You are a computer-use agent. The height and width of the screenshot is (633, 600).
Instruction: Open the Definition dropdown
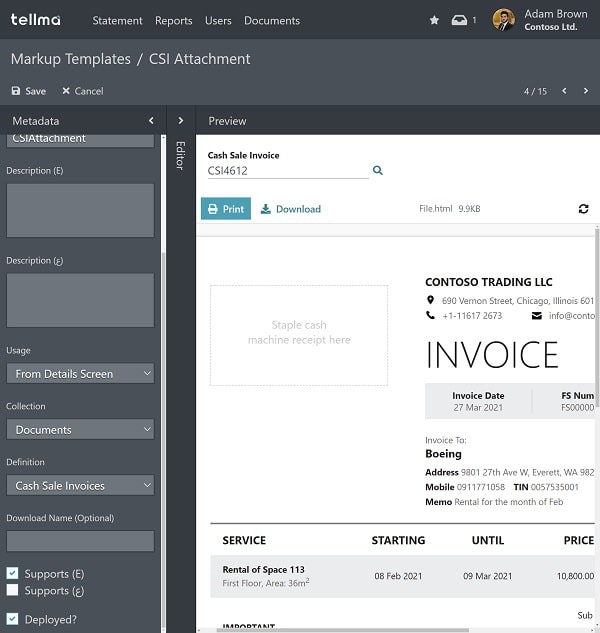[x=80, y=485]
